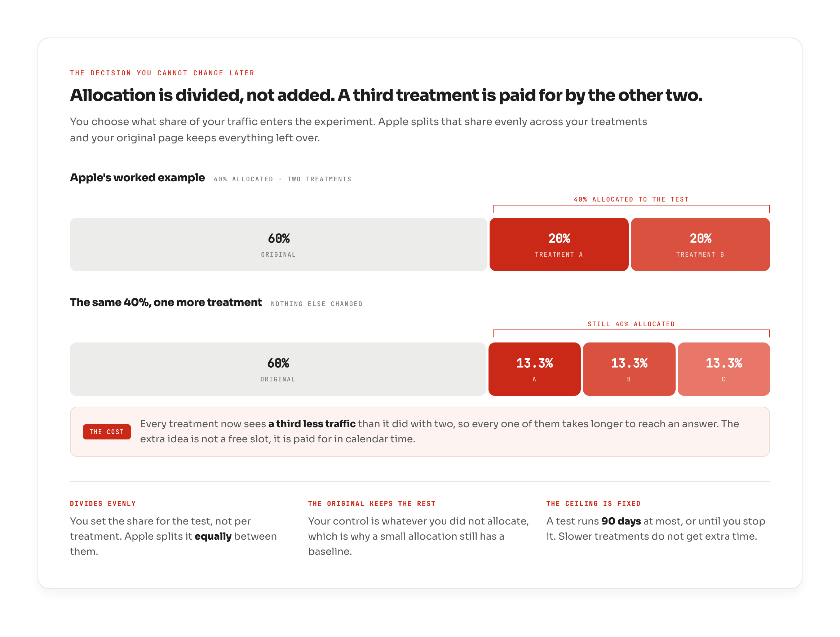Screen dimensions: 840x637
Task: Click the bold 'a third less traffic' phrase
Action: coord(312,424)
